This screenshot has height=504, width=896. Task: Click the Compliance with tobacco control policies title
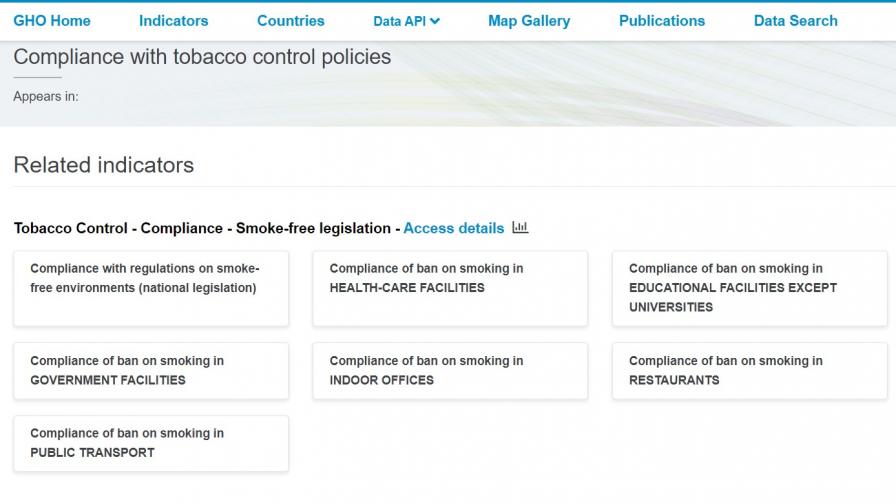pos(202,57)
